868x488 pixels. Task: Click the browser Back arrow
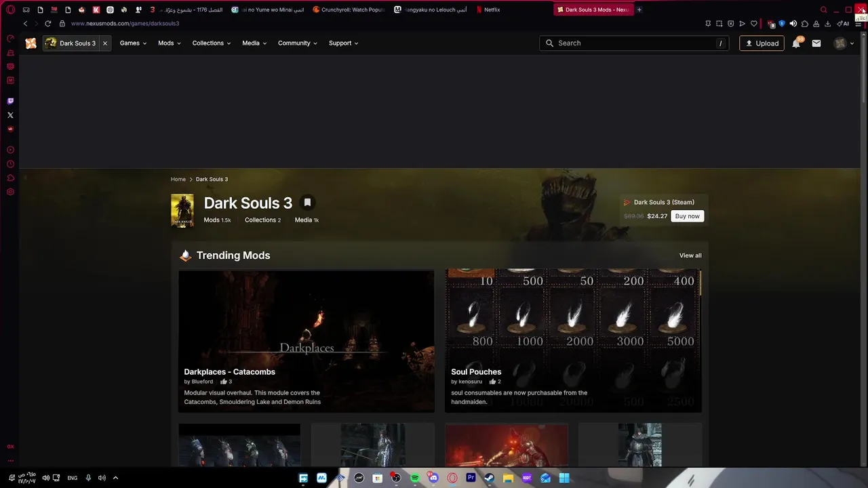pyautogui.click(x=25, y=24)
